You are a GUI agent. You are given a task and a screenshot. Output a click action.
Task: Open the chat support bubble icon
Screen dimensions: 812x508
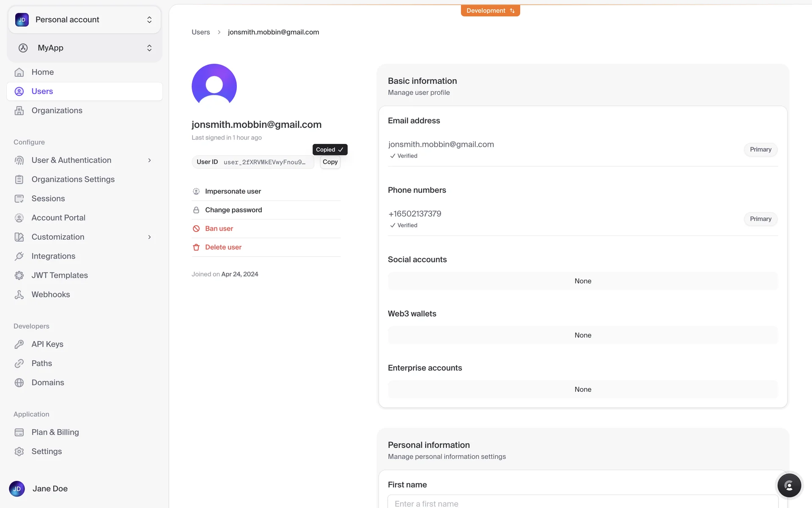(789, 486)
